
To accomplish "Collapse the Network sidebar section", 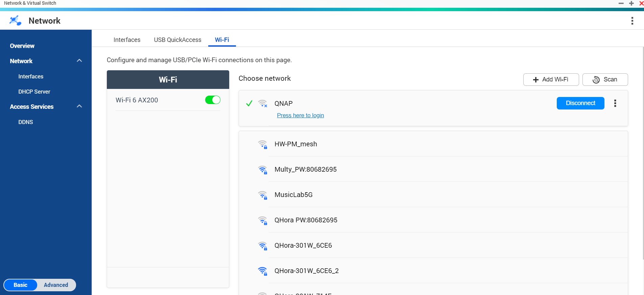I will pos(79,61).
